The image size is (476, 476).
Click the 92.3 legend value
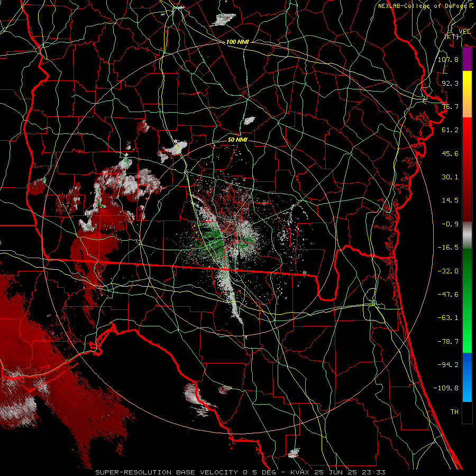(450, 83)
